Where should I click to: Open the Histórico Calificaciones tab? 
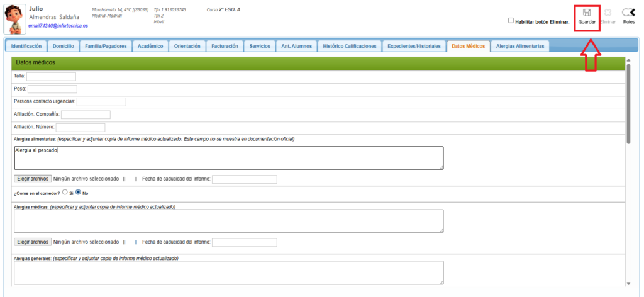(349, 46)
